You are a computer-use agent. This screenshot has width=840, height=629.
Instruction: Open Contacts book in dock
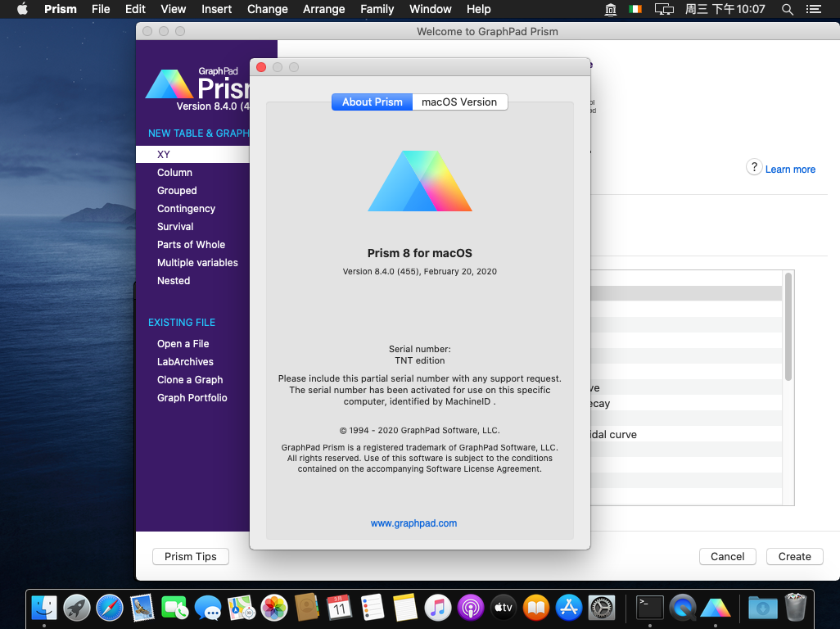coord(307,608)
